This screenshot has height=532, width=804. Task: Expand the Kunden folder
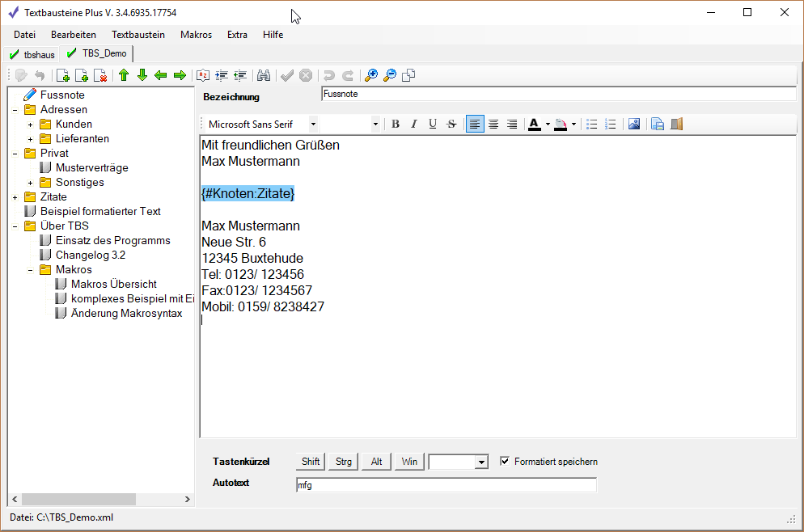coord(30,125)
